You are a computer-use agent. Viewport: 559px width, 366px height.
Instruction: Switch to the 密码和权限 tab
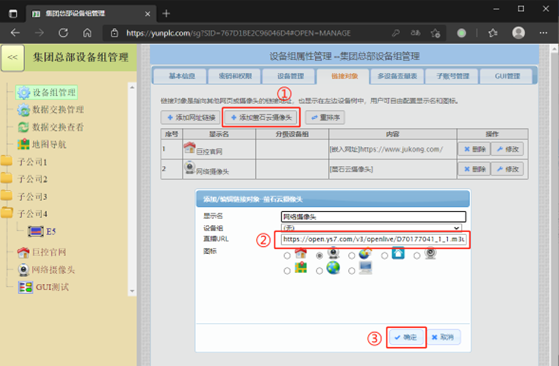235,76
